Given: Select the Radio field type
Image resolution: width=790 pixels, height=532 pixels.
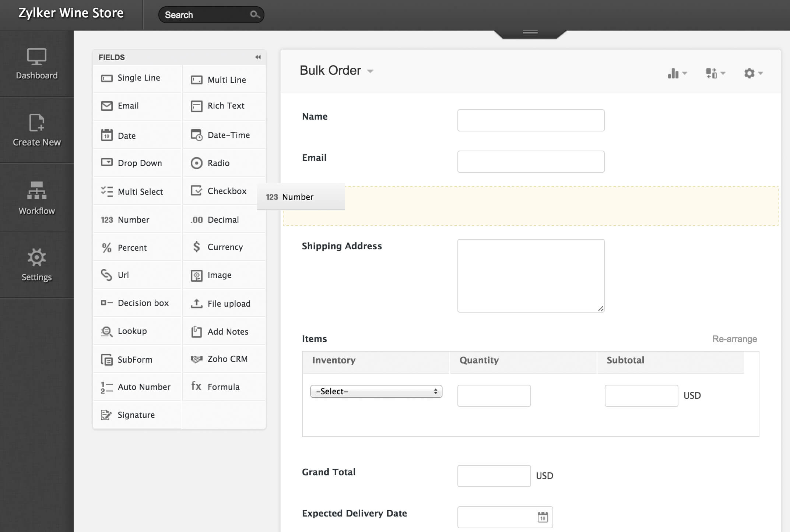Looking at the screenshot, I should [218, 163].
